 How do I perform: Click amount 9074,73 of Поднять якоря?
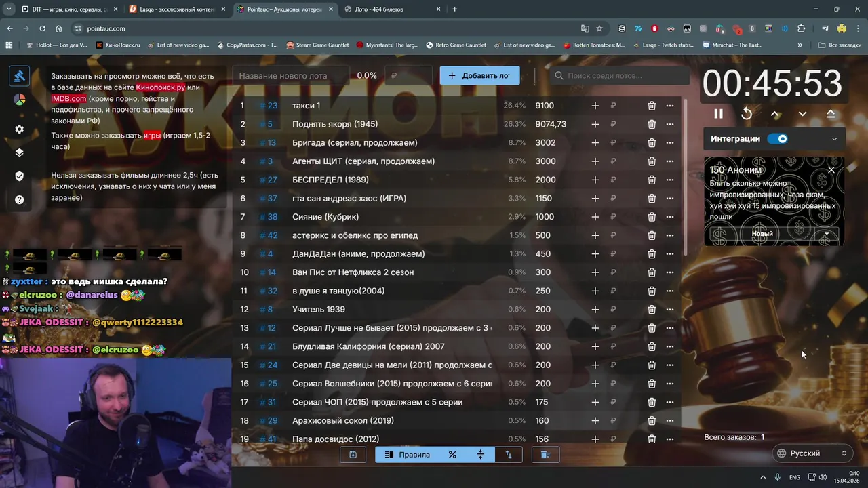[x=551, y=124]
